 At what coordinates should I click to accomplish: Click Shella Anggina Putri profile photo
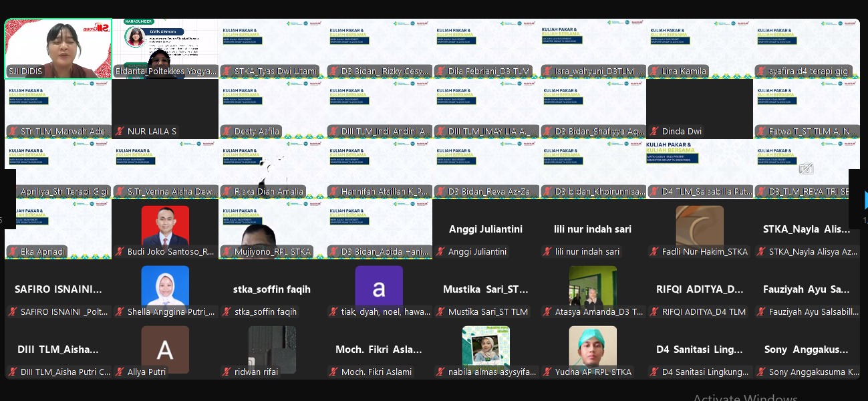165,286
